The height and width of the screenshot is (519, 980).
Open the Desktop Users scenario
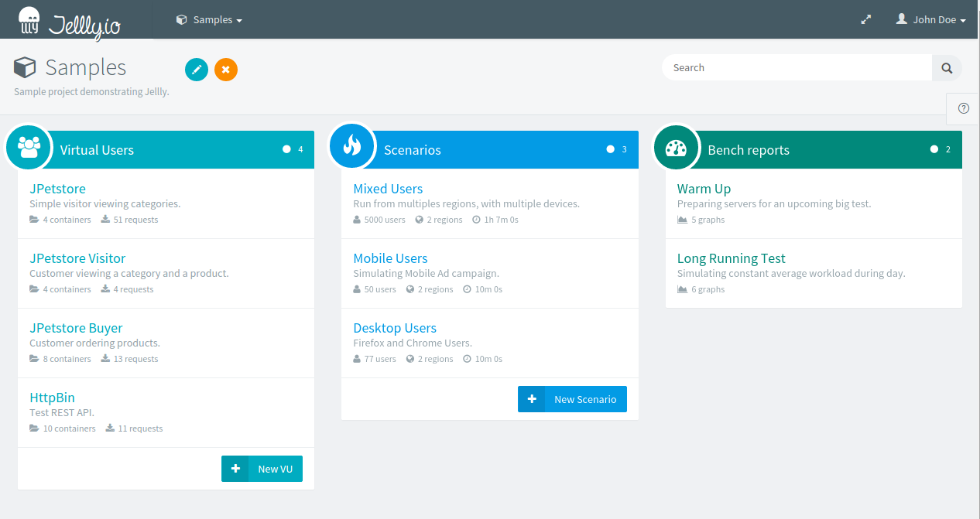[x=395, y=328]
